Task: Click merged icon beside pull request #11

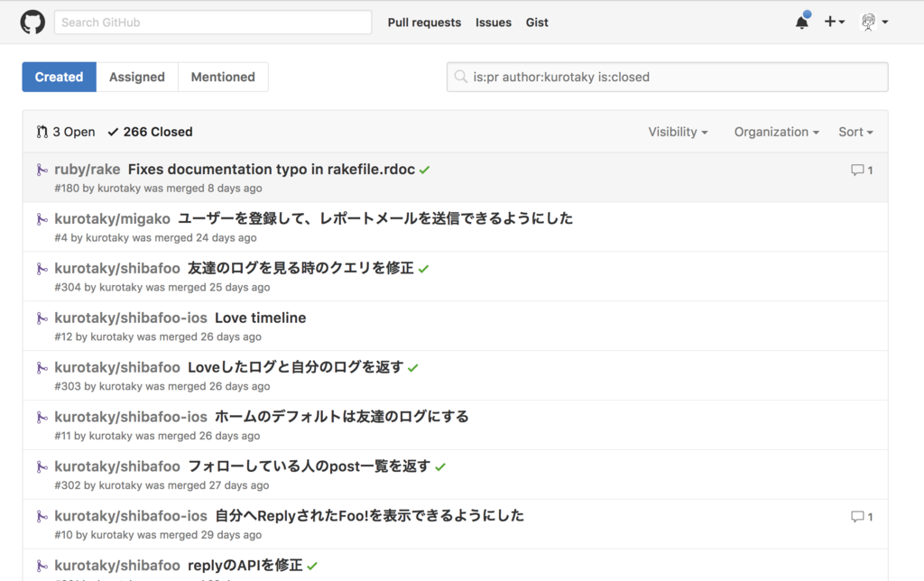Action: pyautogui.click(x=42, y=417)
